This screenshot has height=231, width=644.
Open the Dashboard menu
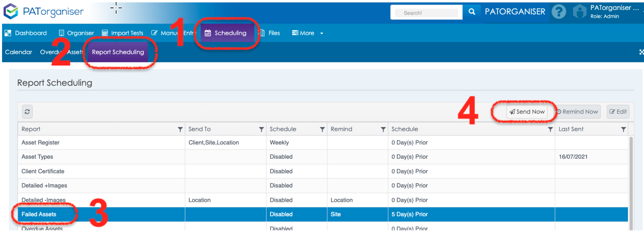pos(26,33)
